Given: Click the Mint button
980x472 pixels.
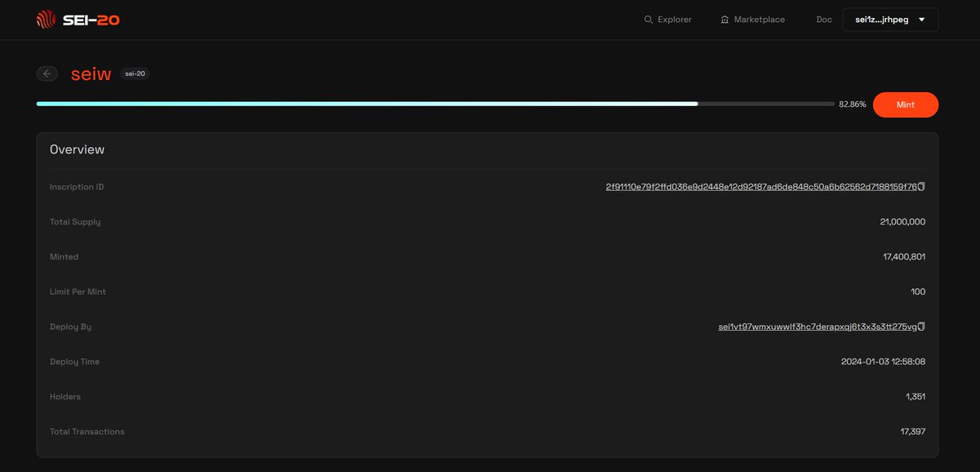Looking at the screenshot, I should coord(905,105).
